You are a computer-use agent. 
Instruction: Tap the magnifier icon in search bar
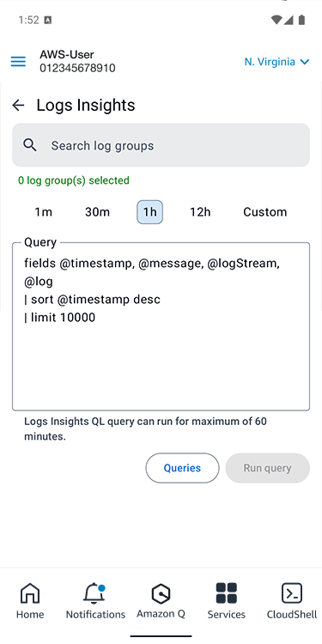(x=29, y=145)
